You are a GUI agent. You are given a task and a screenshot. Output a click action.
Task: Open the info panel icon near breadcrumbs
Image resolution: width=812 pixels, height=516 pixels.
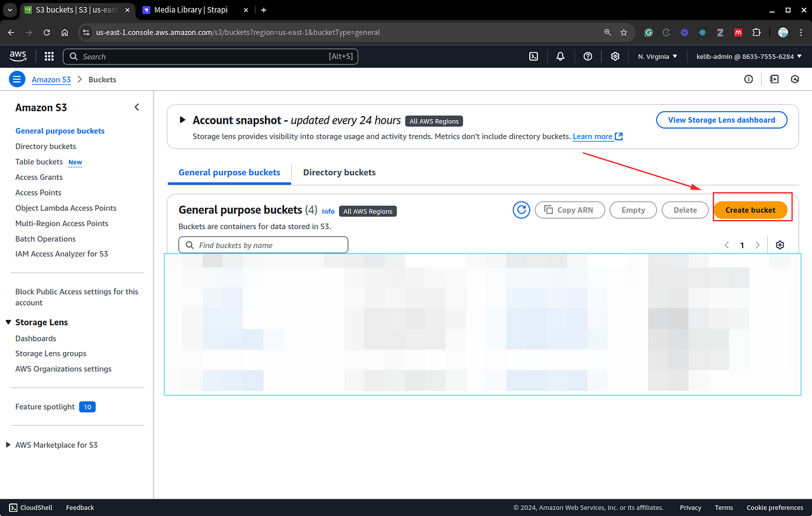pos(749,79)
